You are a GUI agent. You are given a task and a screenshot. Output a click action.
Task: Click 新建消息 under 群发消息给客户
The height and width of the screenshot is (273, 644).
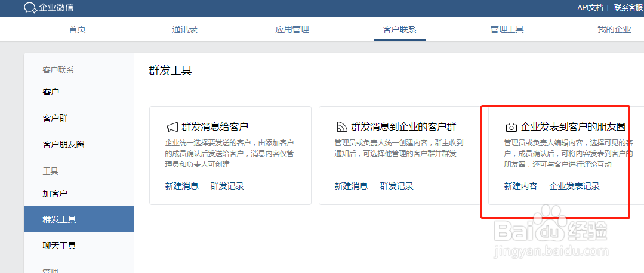pyautogui.click(x=181, y=186)
